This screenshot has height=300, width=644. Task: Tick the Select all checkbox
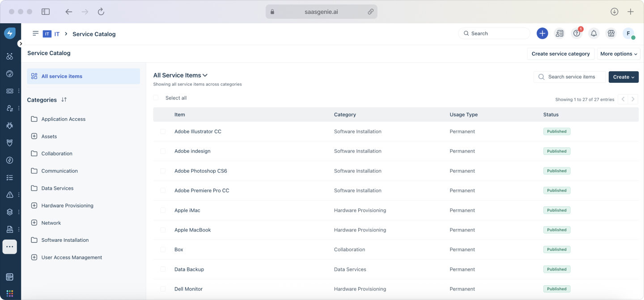point(156,98)
